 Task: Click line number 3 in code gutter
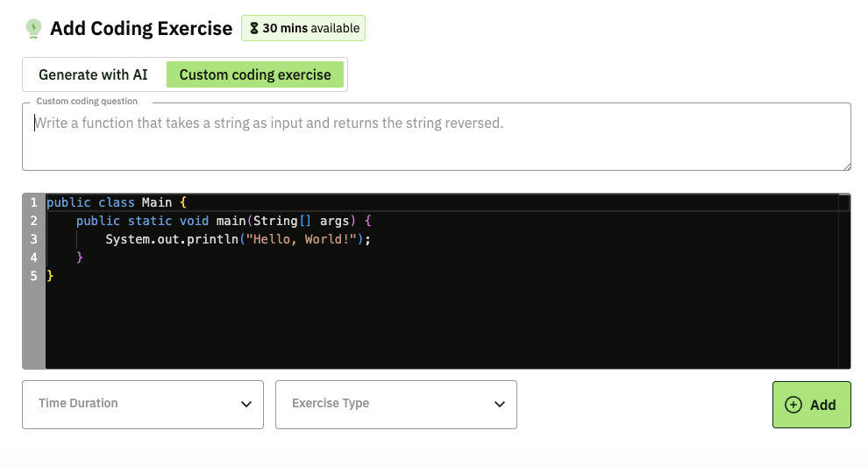click(x=33, y=239)
